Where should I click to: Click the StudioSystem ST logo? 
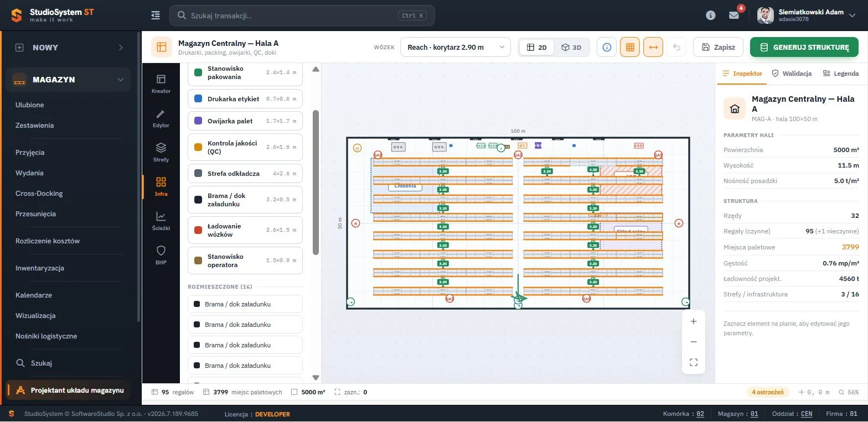click(53, 15)
